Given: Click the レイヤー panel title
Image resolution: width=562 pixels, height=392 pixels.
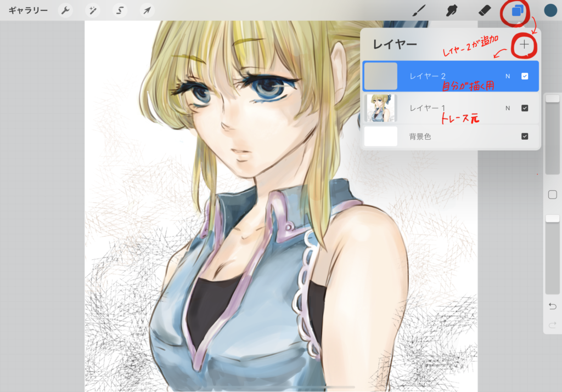Looking at the screenshot, I should [x=395, y=44].
